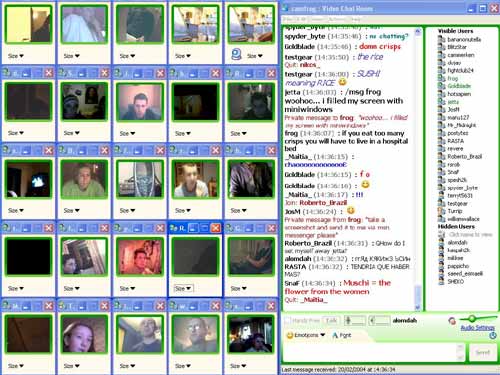
Task: Mute audio with the icon by the volume slider
Action: 452,321
